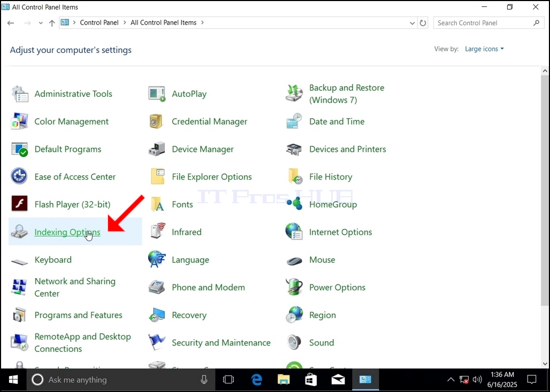Open the recent locations dropdown arrow
Screen dimensions: 550x392
click(41, 23)
